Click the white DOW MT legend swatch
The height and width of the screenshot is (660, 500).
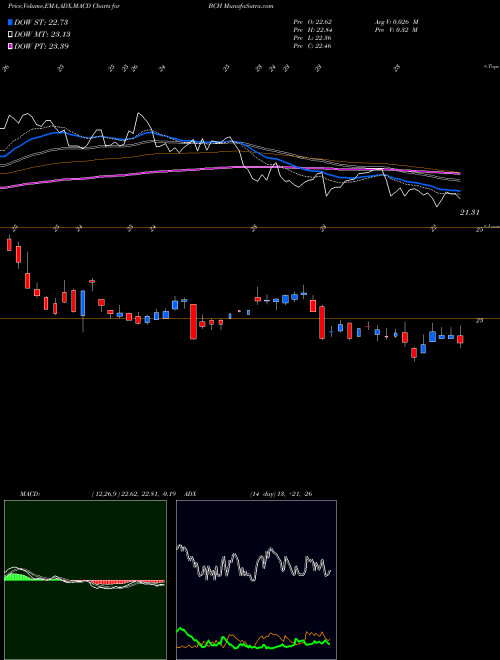pos(10,35)
